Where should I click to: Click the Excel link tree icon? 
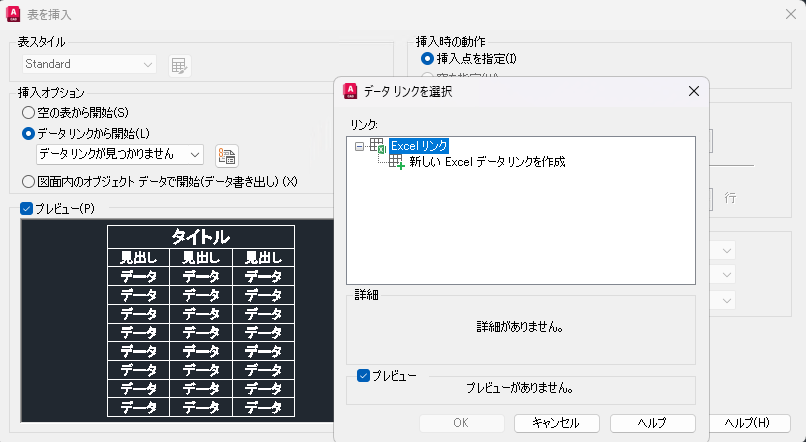(x=378, y=146)
